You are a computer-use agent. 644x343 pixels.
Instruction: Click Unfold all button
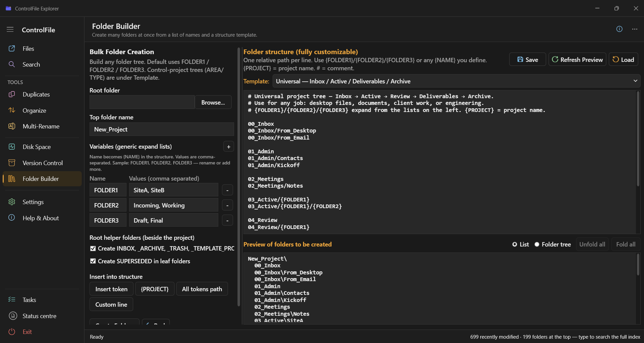[x=592, y=244]
